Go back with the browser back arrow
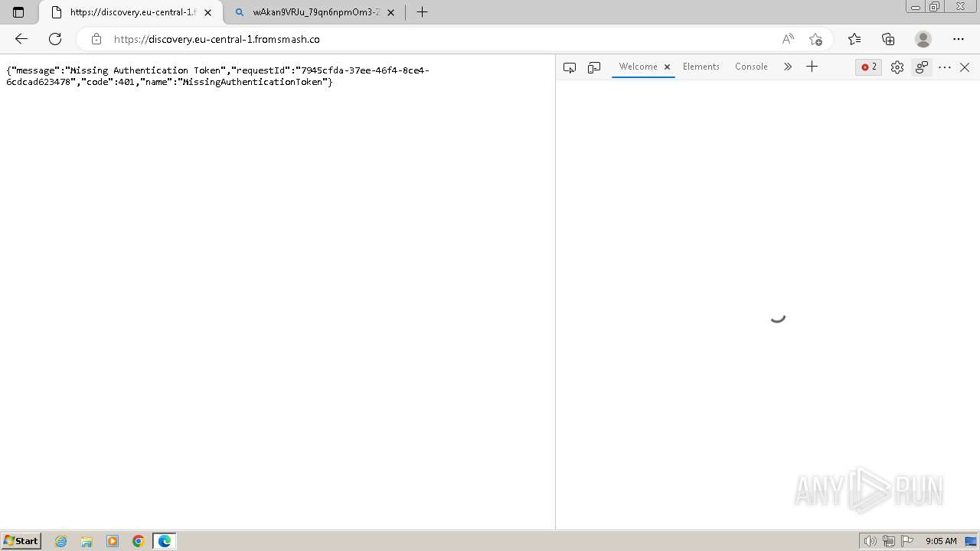This screenshot has height=551, width=980. (21, 39)
